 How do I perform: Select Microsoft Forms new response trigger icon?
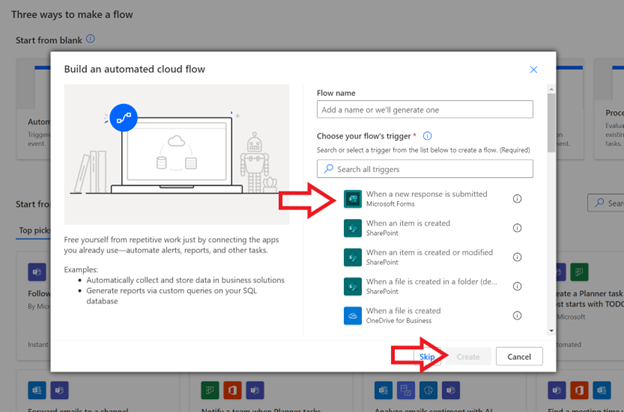pyautogui.click(x=353, y=199)
